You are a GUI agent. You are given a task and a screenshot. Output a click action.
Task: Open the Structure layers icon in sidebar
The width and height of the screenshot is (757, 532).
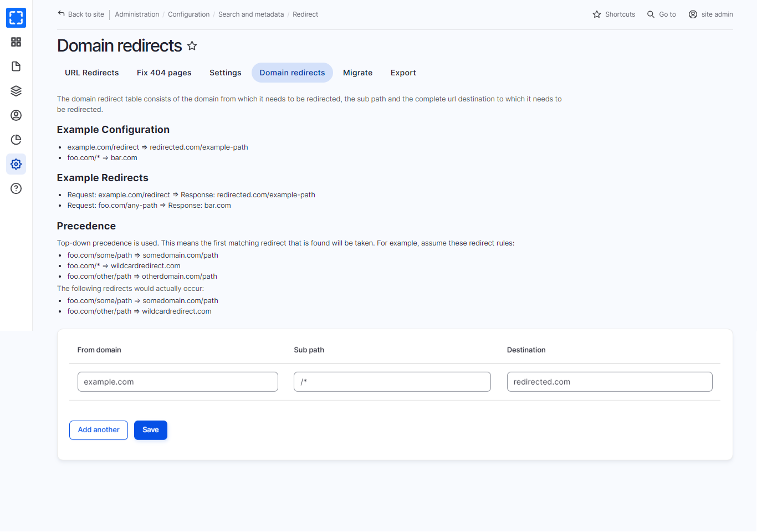pyautogui.click(x=16, y=91)
